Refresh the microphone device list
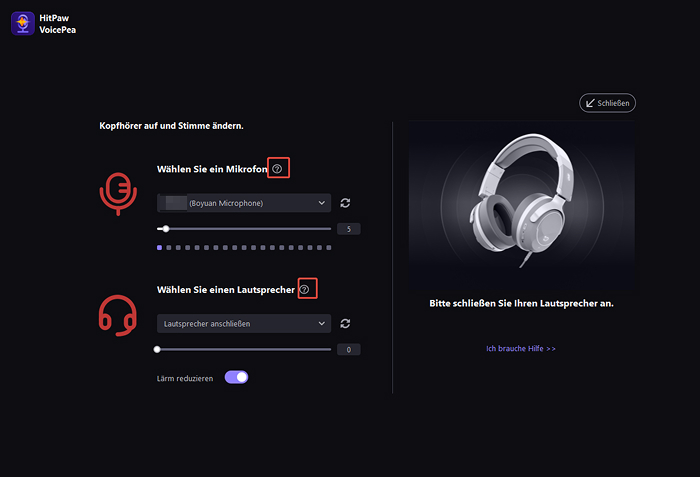Image resolution: width=700 pixels, height=477 pixels. (x=346, y=203)
